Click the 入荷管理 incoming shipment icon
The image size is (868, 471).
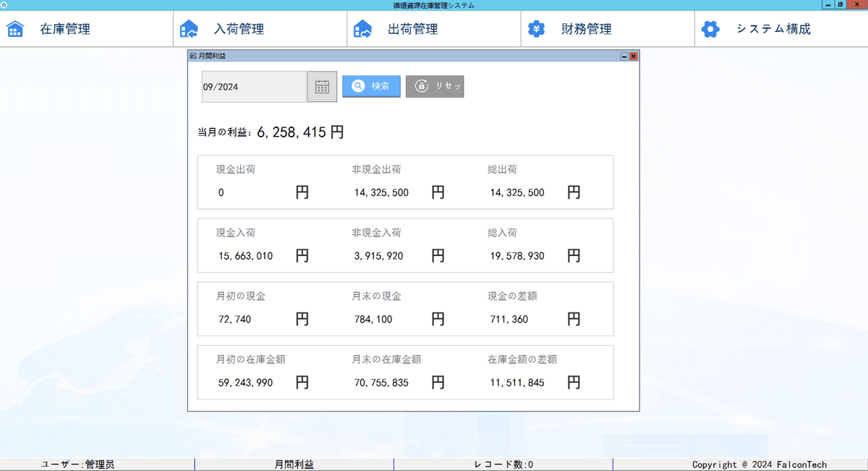189,30
